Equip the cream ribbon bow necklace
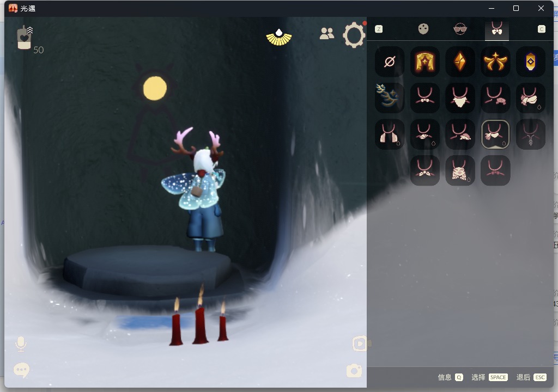This screenshot has width=558, height=392. (x=425, y=170)
